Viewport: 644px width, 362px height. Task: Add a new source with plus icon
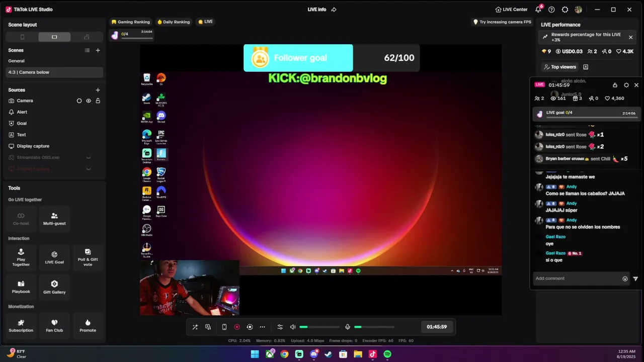pos(98,90)
